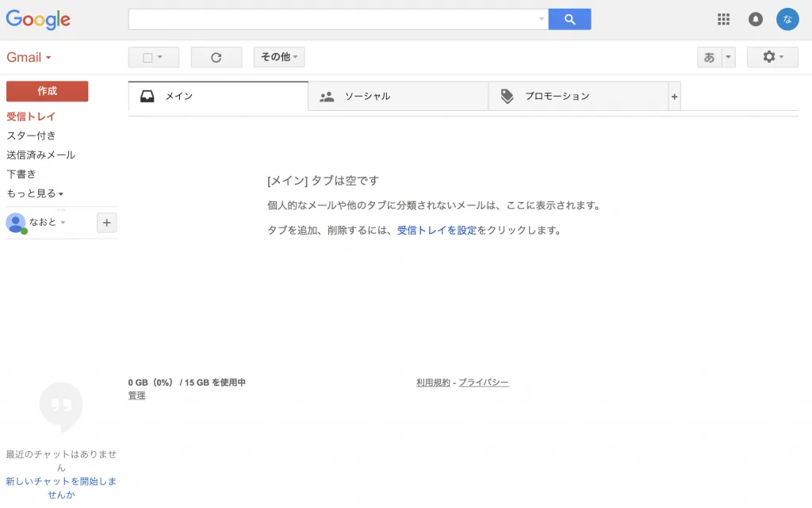Open 下書き folder
Screen dimensions: 812x508
[x=21, y=174]
